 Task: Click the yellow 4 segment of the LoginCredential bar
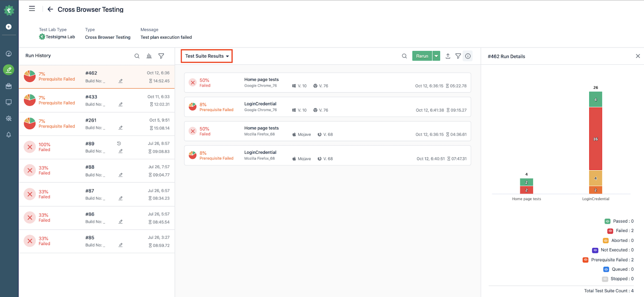(x=596, y=178)
